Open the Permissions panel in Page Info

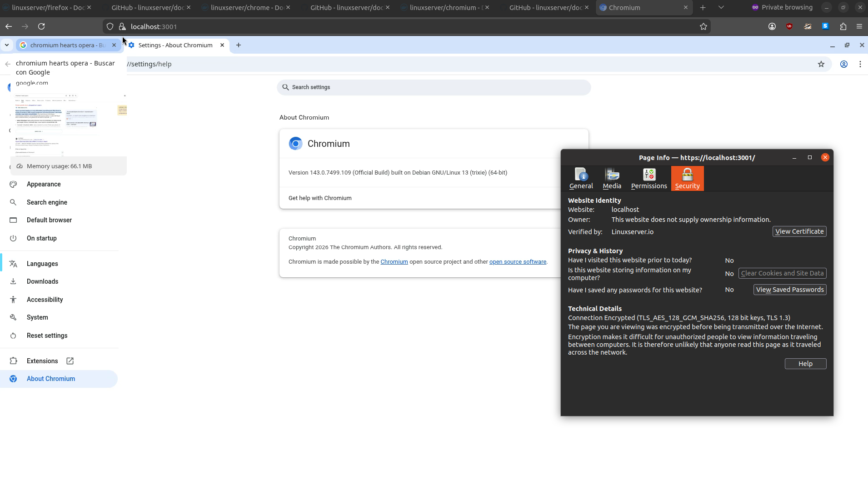(649, 179)
